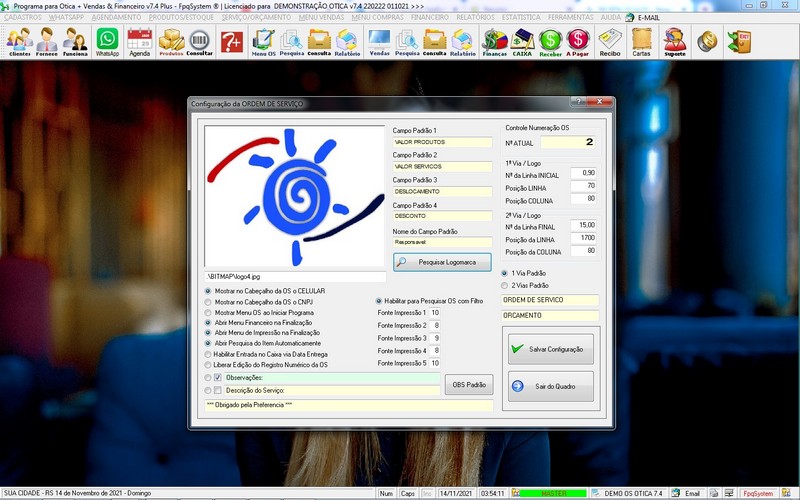
Task: Click the Salvar Configuração button
Action: point(549,348)
